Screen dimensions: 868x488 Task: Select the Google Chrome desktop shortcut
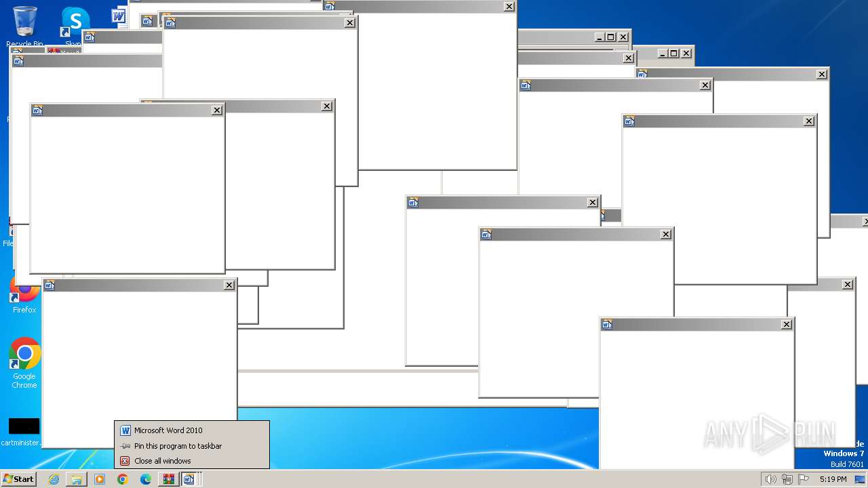click(x=24, y=363)
